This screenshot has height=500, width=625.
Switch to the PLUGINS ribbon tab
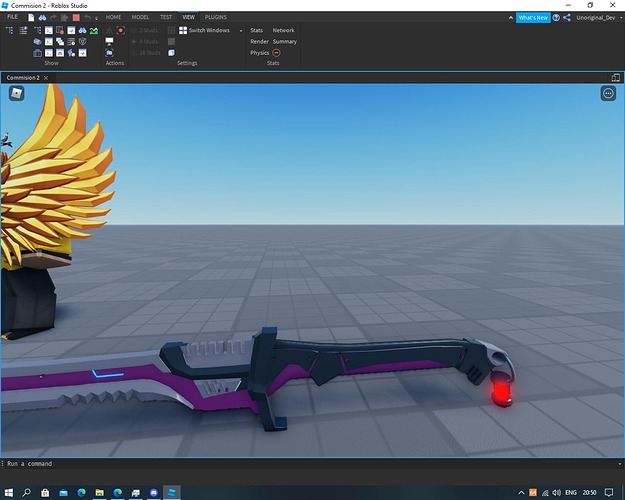click(216, 18)
